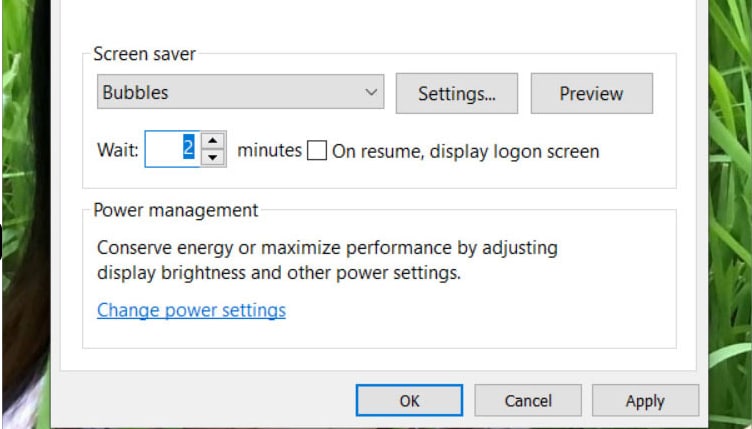
Task: Click the chevron arrow of the screen saver combo box
Action: [371, 93]
